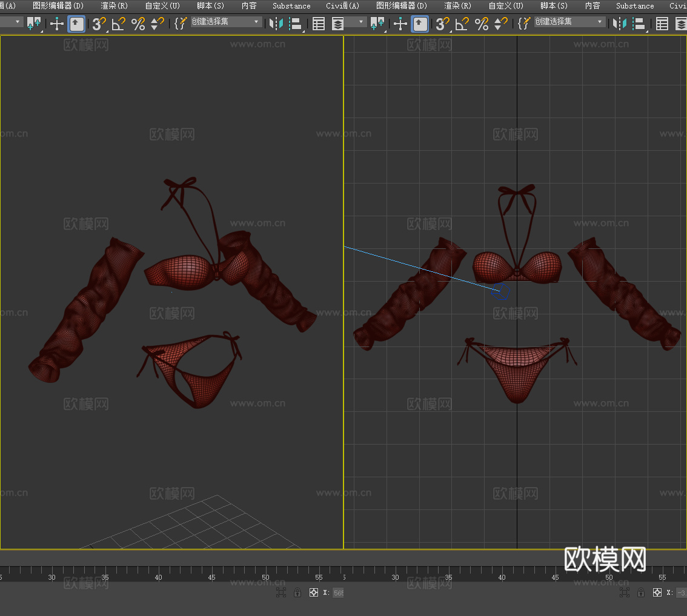Screen dimensions: 687x616
Task: Toggle Selection Lock padlock in front-view window
Action: tap(641, 592)
